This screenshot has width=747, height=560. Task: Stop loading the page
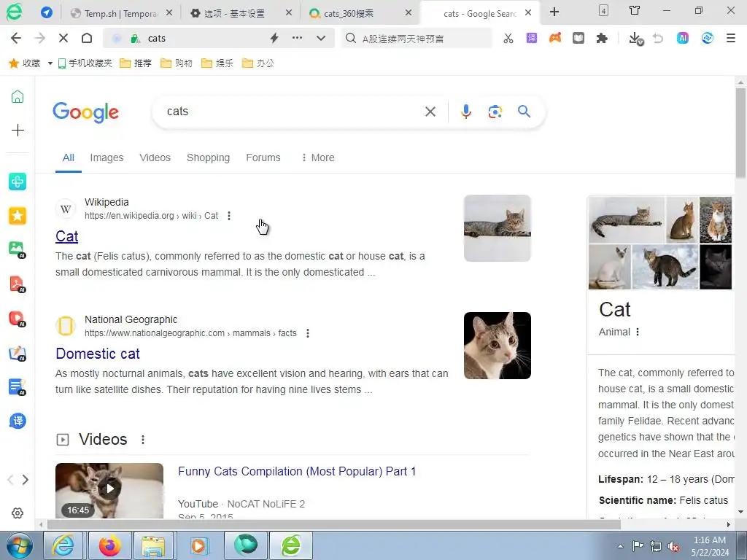63,38
